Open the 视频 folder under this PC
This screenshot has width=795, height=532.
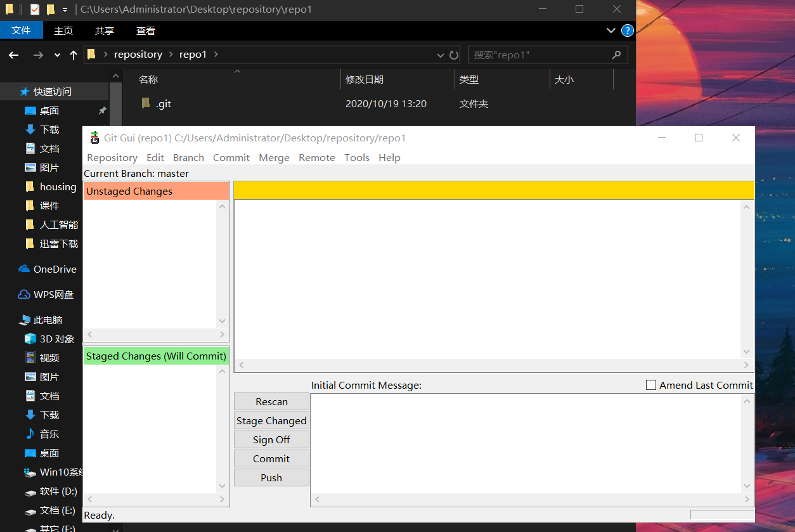49,358
